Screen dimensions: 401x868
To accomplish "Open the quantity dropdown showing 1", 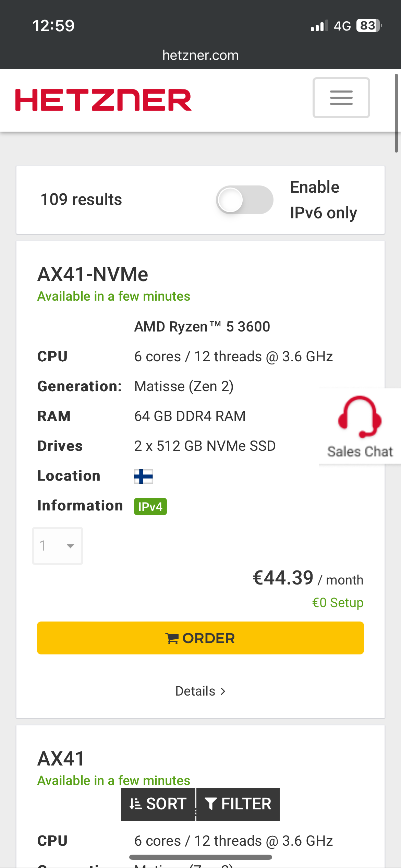I will pos(58,546).
